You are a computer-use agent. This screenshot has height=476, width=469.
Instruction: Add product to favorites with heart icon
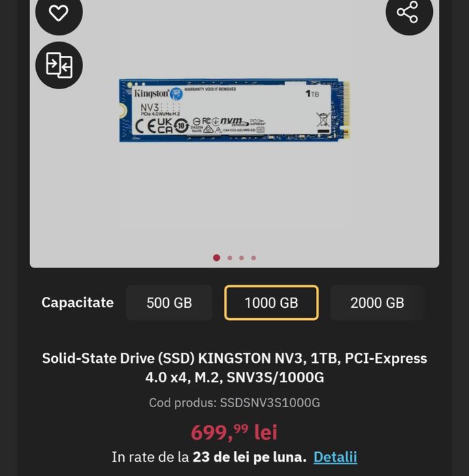(59, 13)
